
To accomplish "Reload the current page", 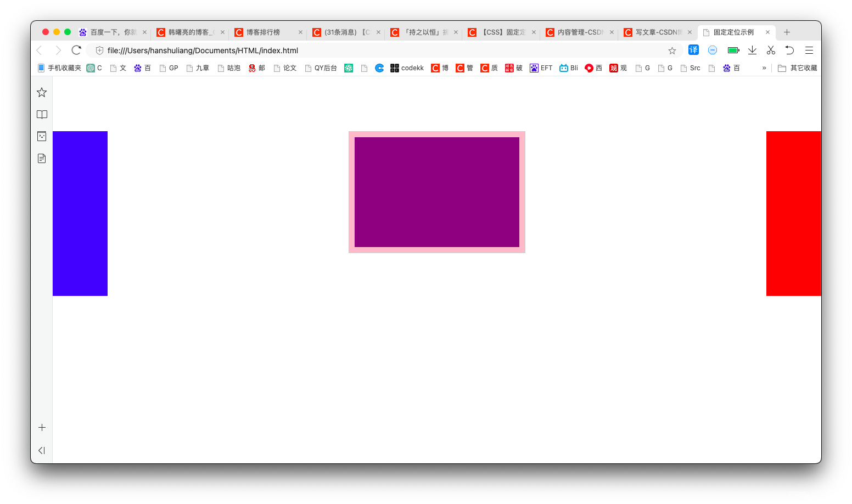I will tap(76, 50).
